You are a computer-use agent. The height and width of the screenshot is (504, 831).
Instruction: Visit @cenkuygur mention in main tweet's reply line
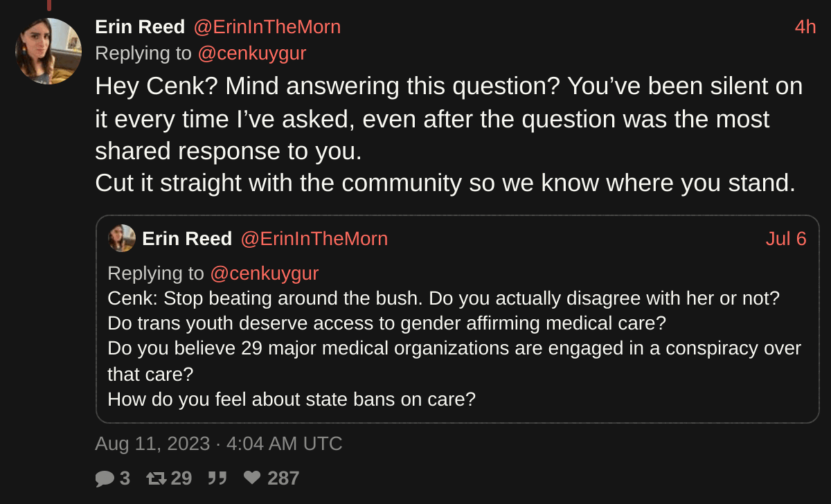(x=252, y=53)
